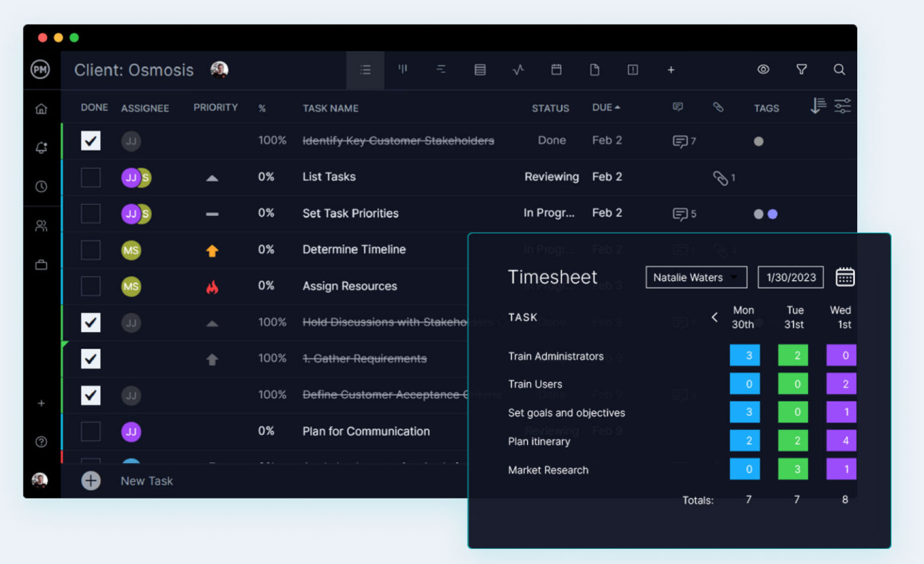Viewport: 924px width, 564px height.
Task: Click the filter funnel icon
Action: pos(801,70)
